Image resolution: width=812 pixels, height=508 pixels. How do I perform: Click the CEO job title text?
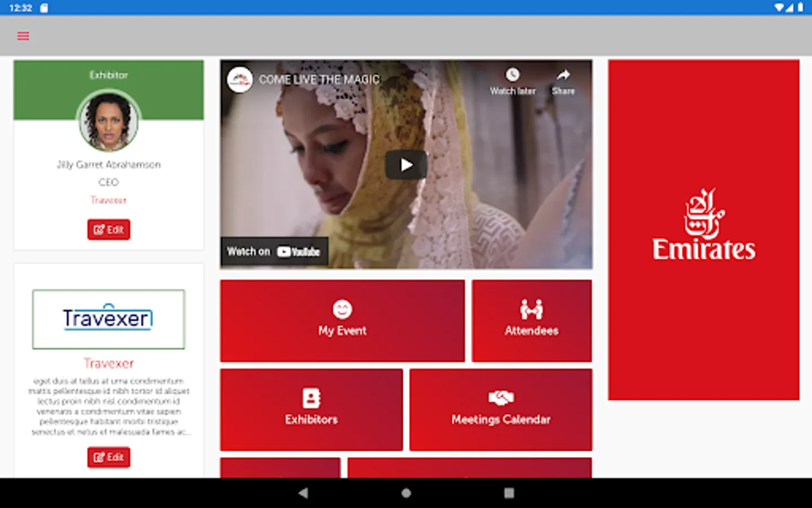click(108, 182)
